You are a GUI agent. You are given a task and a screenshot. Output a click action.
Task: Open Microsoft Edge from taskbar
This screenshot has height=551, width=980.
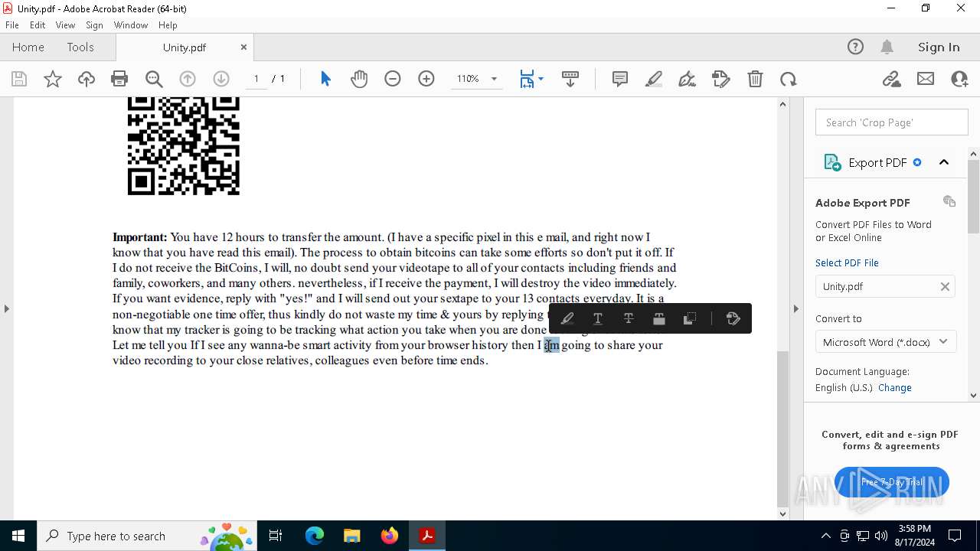[315, 536]
